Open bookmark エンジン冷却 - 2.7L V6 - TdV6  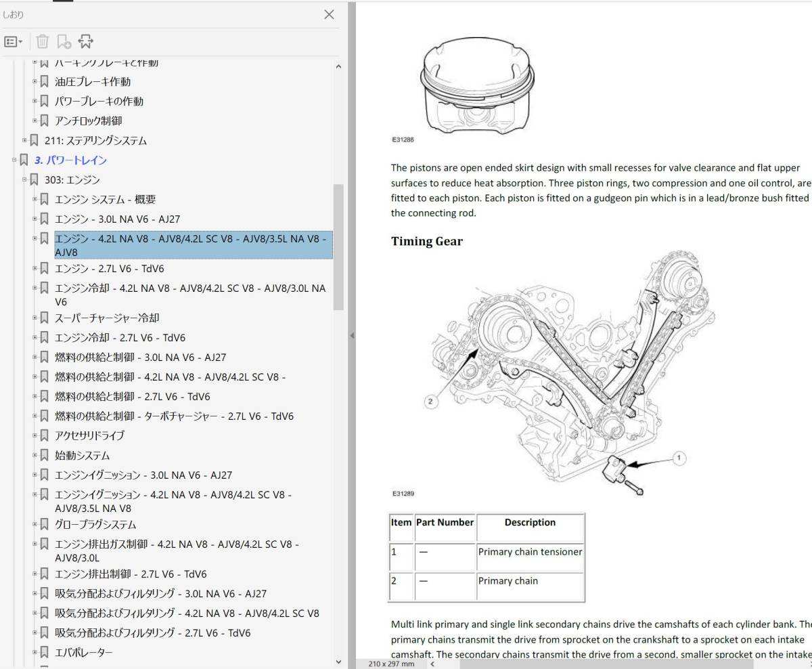click(x=120, y=338)
